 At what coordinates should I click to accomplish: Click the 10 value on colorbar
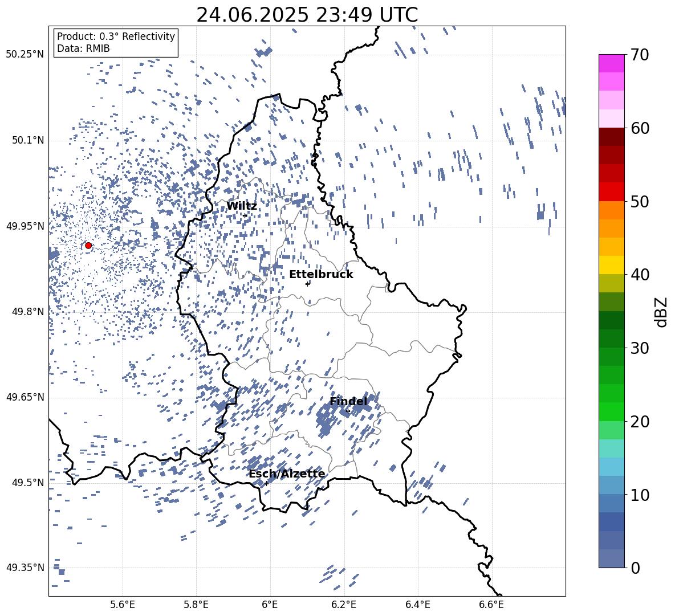coord(640,495)
